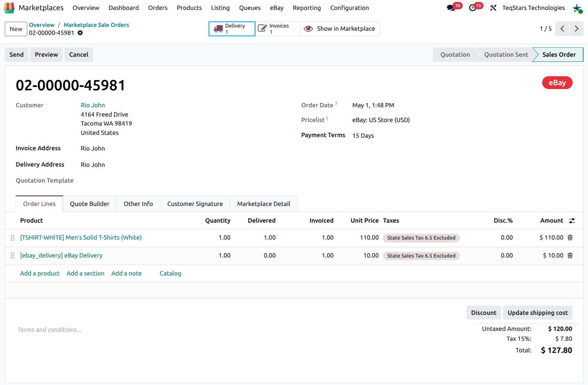588x385 pixels.
Task: Open the Products menu
Action: point(189,8)
